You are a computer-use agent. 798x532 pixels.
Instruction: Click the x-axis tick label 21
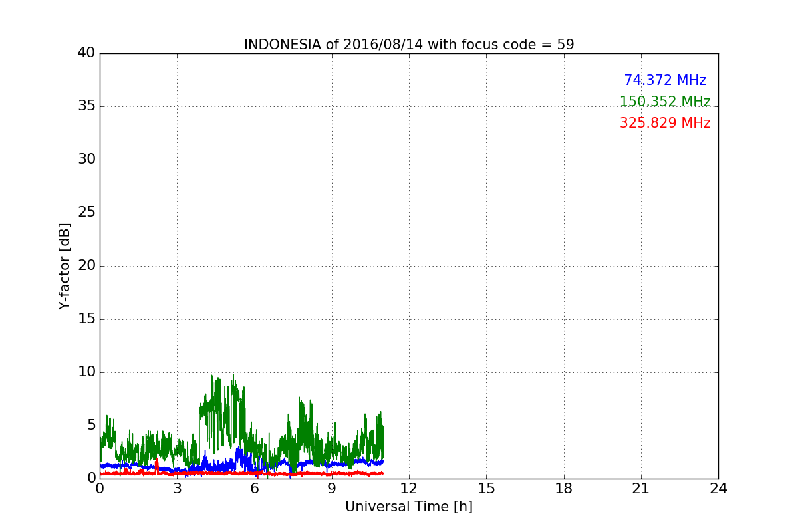[641, 488]
